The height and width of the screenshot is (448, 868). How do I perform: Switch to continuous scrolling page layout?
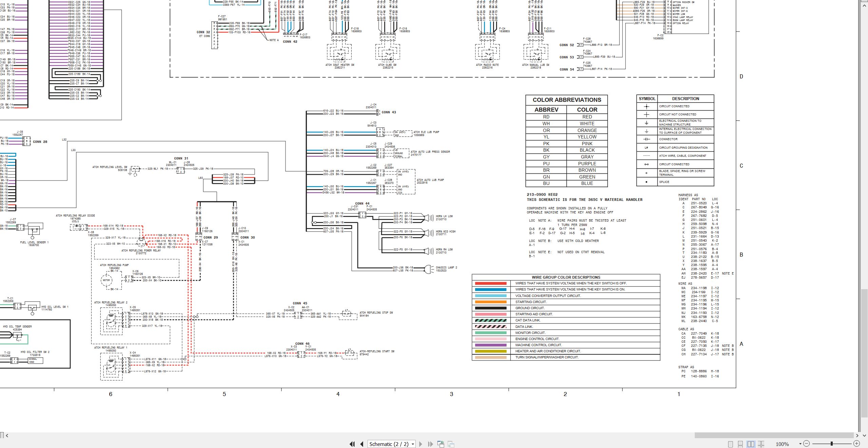(x=741, y=444)
